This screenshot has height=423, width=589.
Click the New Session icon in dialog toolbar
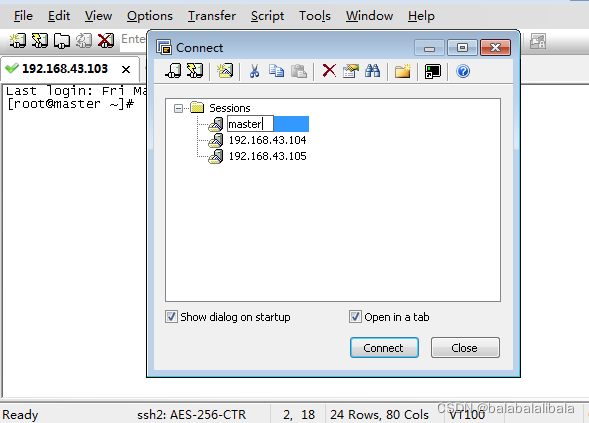225,71
